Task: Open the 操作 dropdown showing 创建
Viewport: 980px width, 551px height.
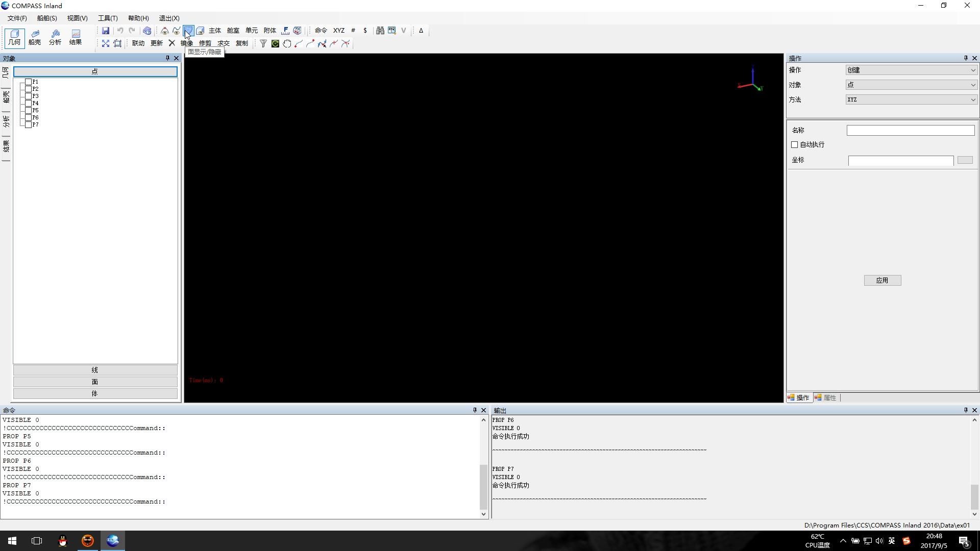Action: tap(911, 70)
